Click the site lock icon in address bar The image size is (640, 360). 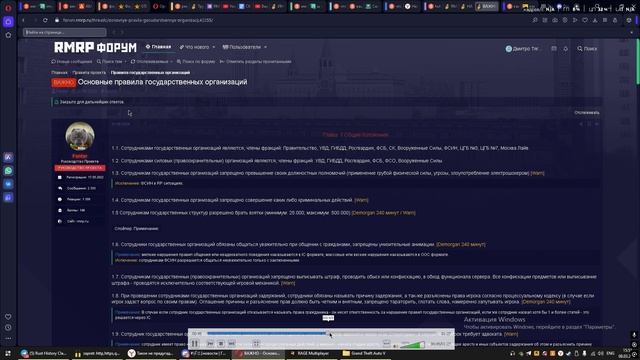coord(57,20)
